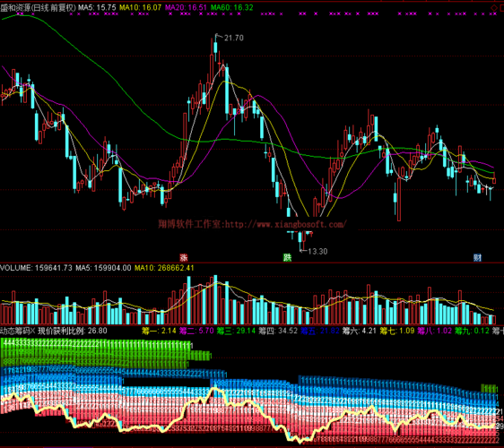Select the MA5: 15.75 indicator label
Image resolution: width=504 pixels, height=448 pixels.
click(x=97, y=7)
